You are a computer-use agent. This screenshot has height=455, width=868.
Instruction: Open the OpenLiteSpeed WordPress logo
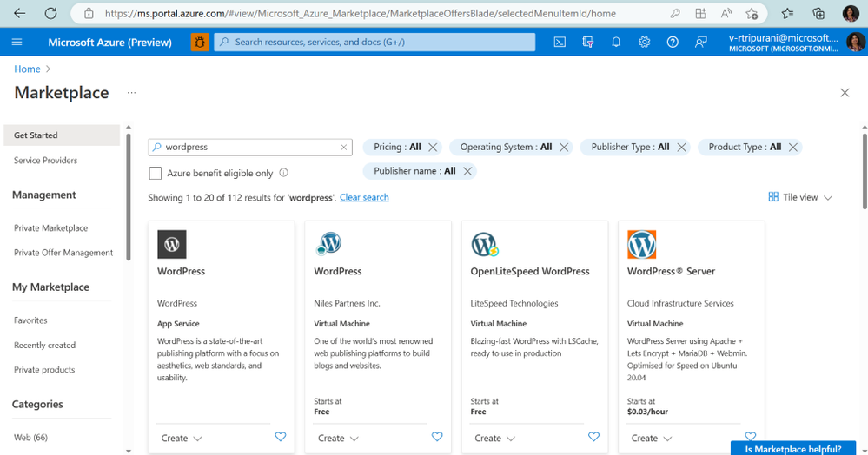point(485,244)
